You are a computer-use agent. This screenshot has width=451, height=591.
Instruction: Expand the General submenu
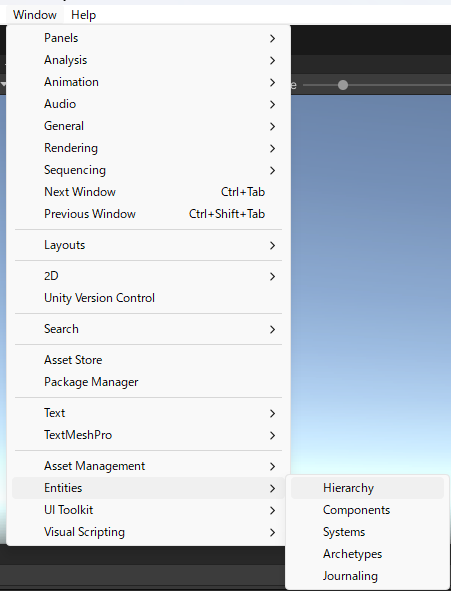pyautogui.click(x=148, y=126)
